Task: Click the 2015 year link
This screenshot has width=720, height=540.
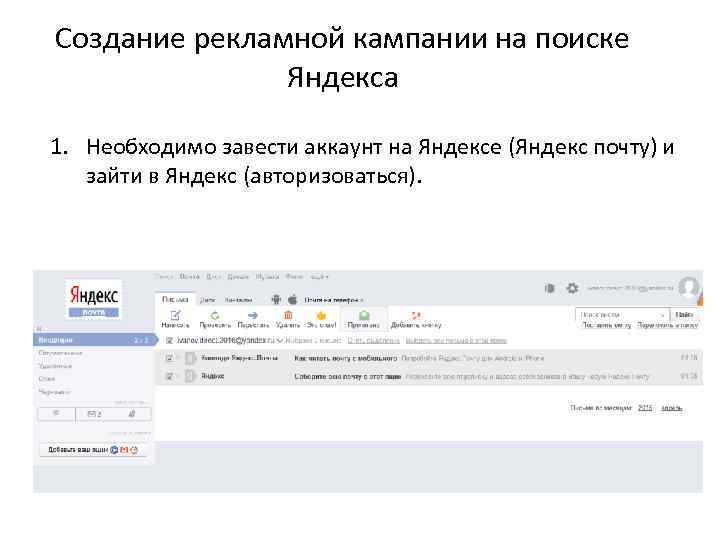Action: tap(645, 408)
